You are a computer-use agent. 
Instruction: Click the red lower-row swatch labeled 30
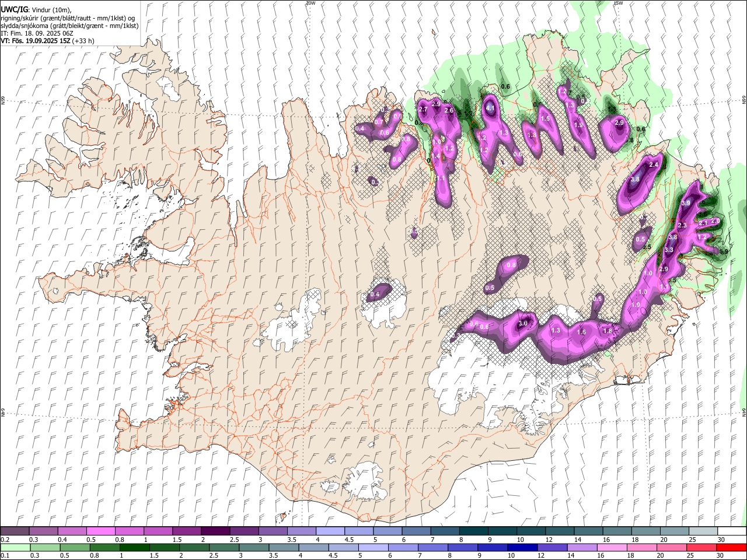click(x=731, y=547)
